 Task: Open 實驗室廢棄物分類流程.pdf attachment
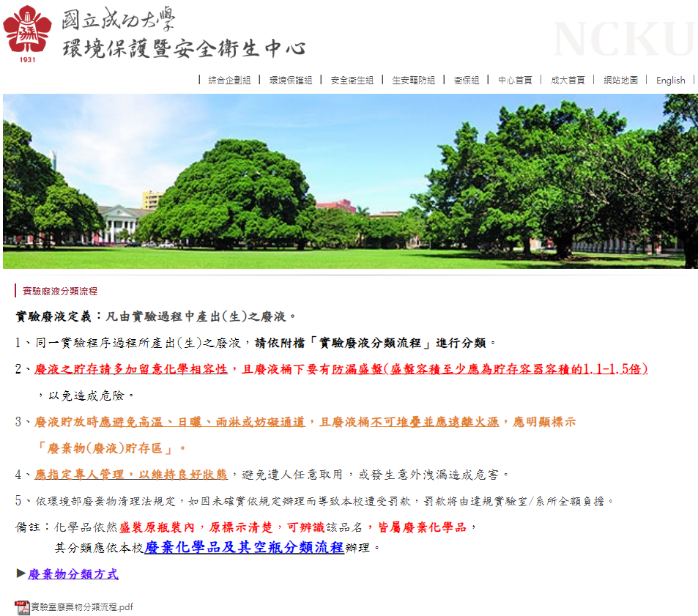[81, 607]
